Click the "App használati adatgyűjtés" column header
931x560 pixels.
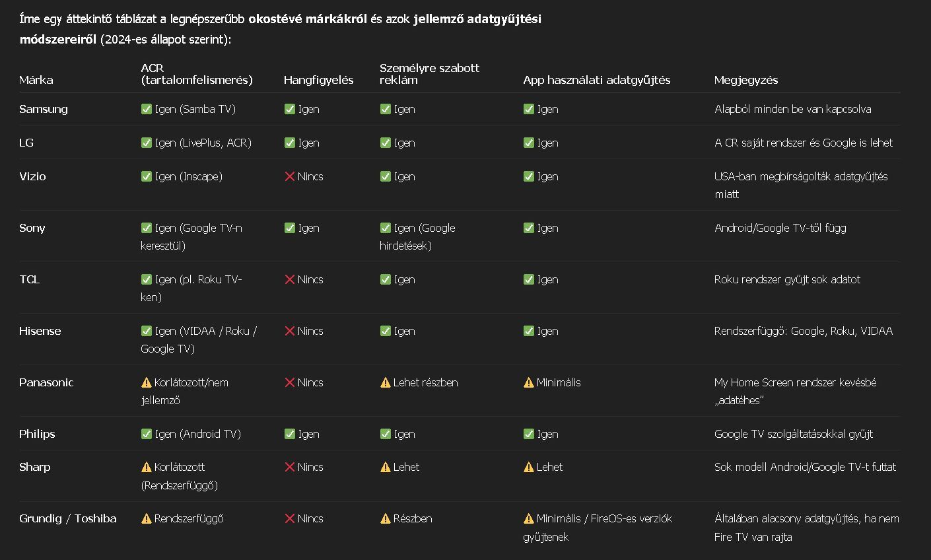tap(596, 80)
